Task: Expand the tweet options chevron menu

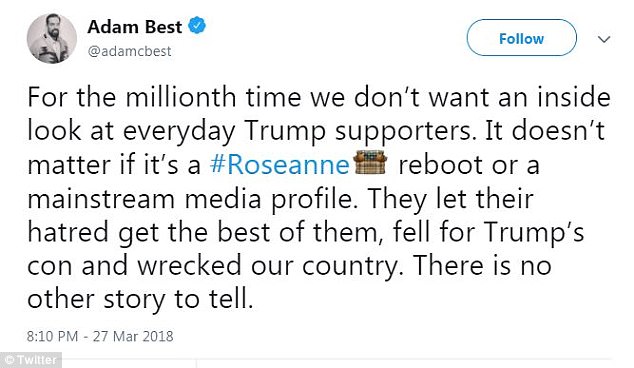Action: tap(604, 39)
